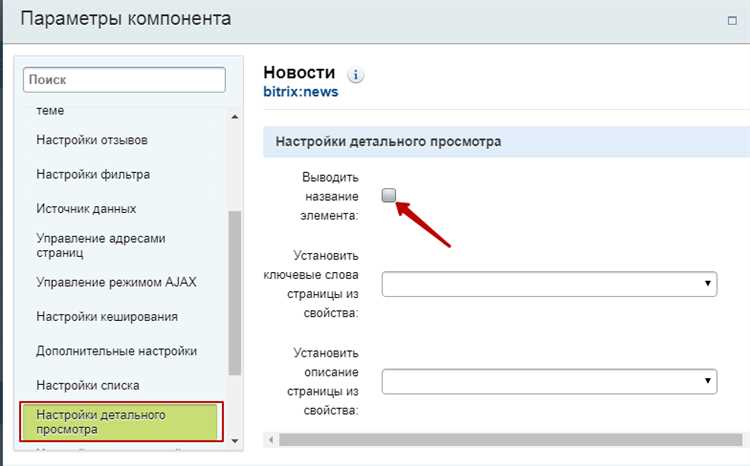This screenshot has height=466, width=750.
Task: Click the maximize icon in dialog header
Action: click(x=732, y=21)
